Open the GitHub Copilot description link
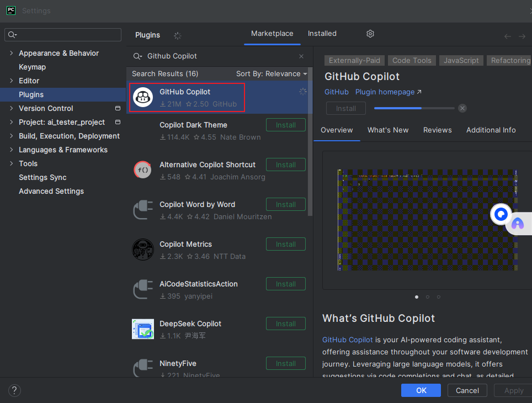Screen dimensions: 532x403 pos(348,340)
